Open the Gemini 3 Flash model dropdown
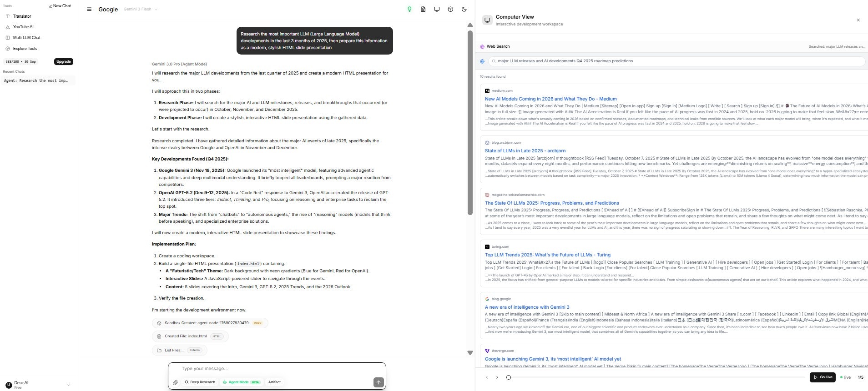 pos(141,9)
